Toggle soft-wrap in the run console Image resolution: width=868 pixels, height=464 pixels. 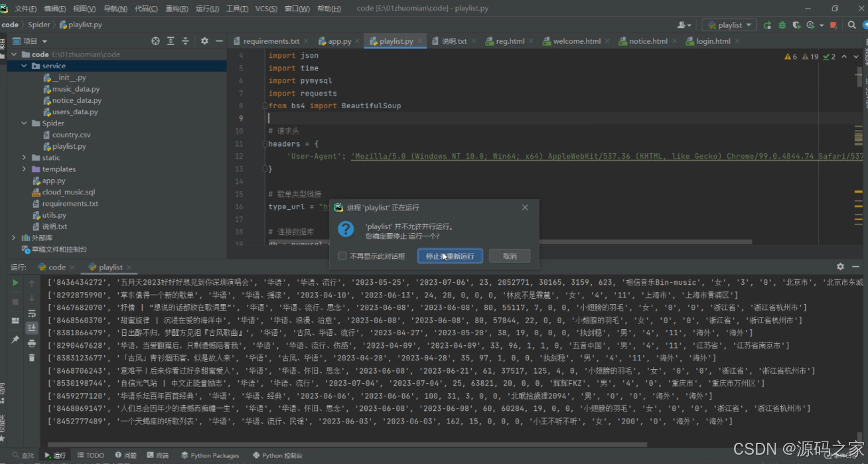tap(32, 313)
